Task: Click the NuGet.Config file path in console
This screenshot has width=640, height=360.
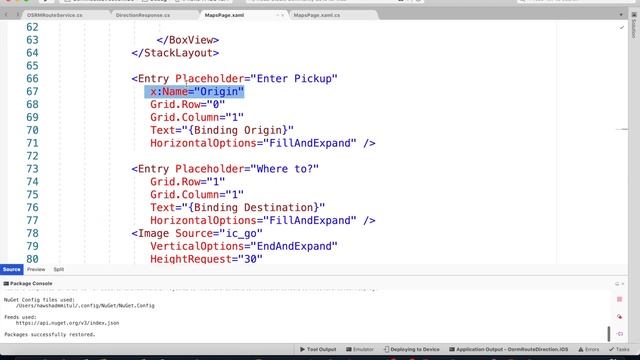Action: (85, 305)
